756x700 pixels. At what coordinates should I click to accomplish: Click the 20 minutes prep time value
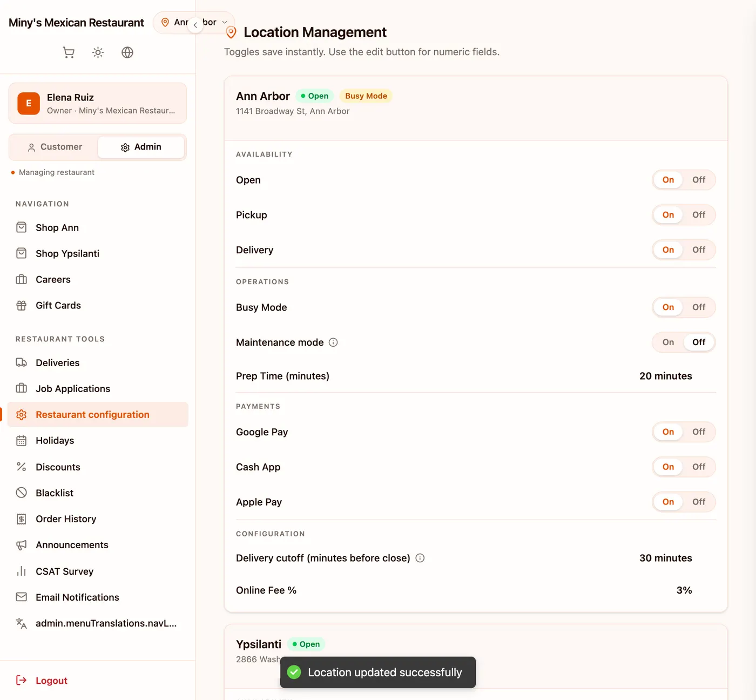665,376
